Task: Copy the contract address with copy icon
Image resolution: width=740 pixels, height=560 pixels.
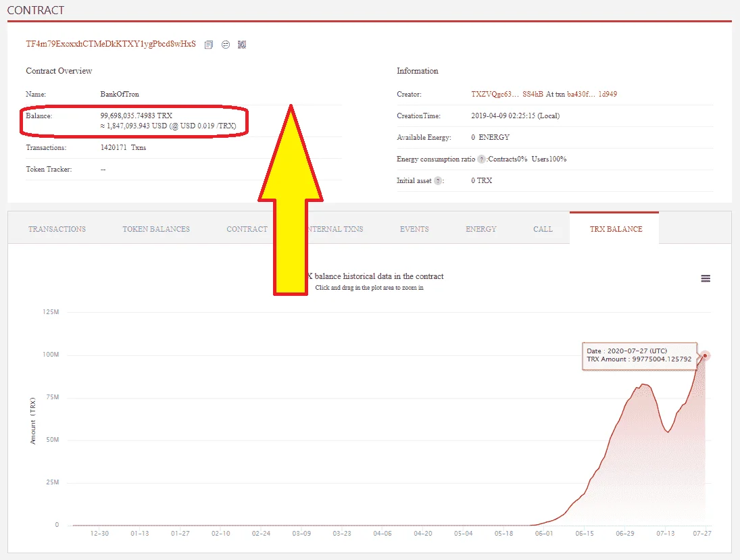Action: click(x=209, y=45)
